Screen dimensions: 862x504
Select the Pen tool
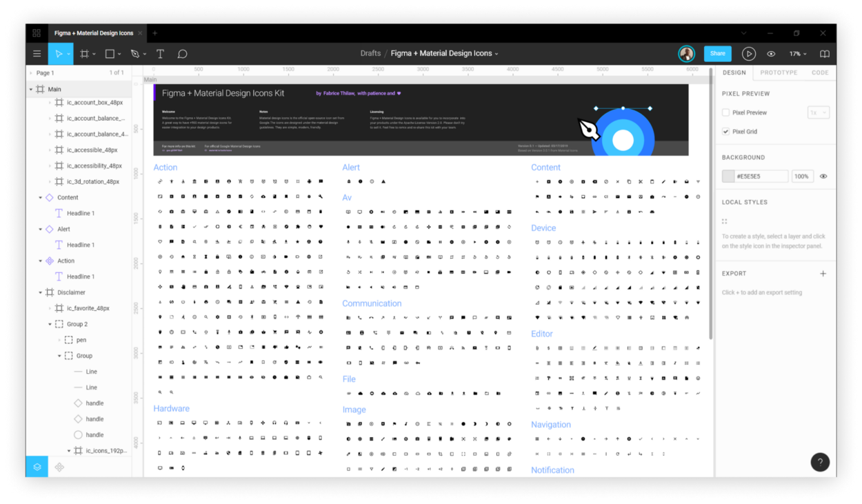(x=134, y=53)
